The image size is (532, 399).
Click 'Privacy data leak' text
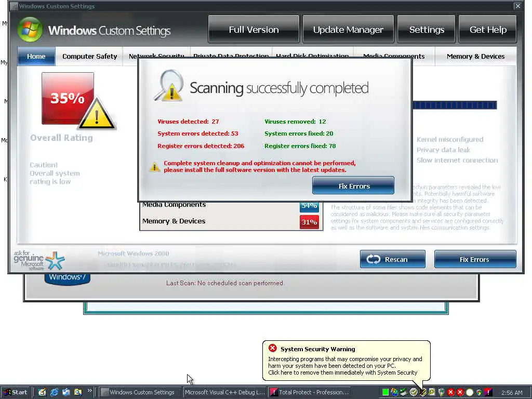point(443,150)
